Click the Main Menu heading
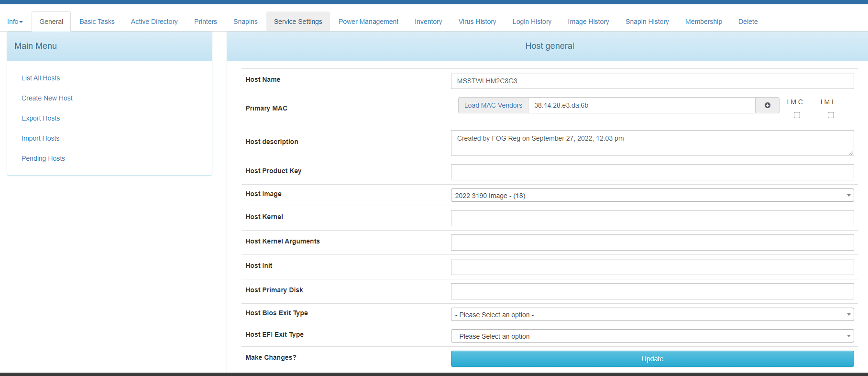This screenshot has width=868, height=376. click(35, 46)
